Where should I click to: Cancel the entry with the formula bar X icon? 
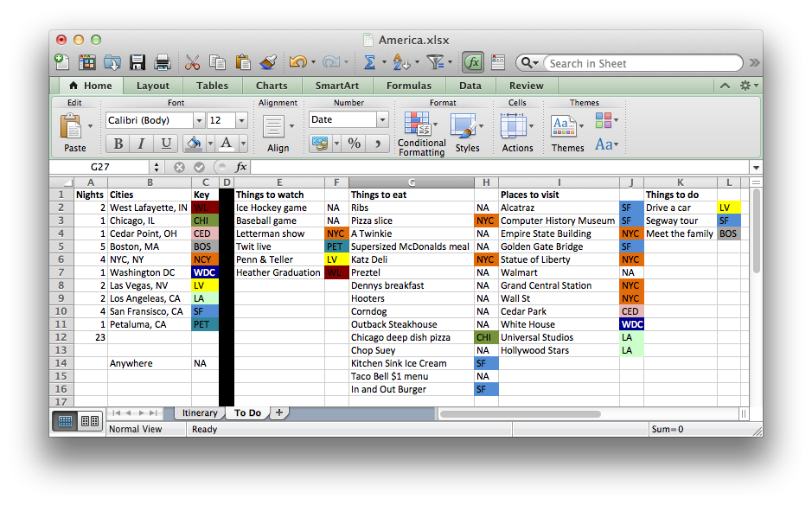(179, 167)
